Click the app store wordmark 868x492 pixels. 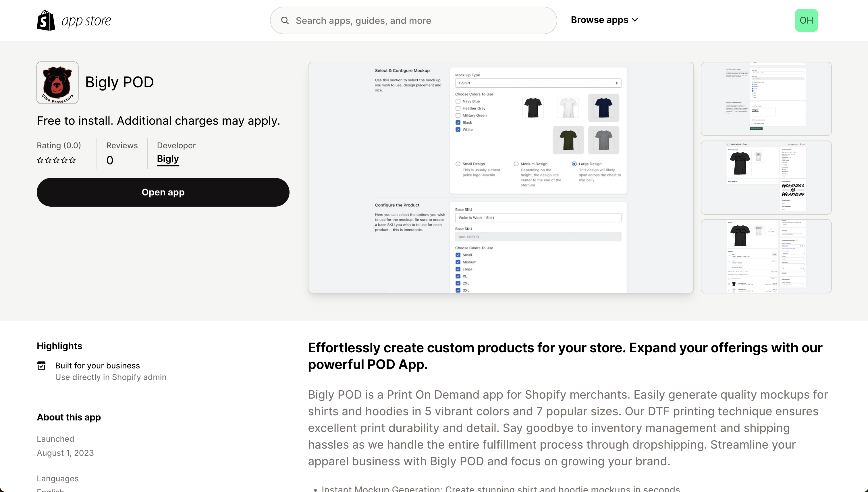point(86,21)
